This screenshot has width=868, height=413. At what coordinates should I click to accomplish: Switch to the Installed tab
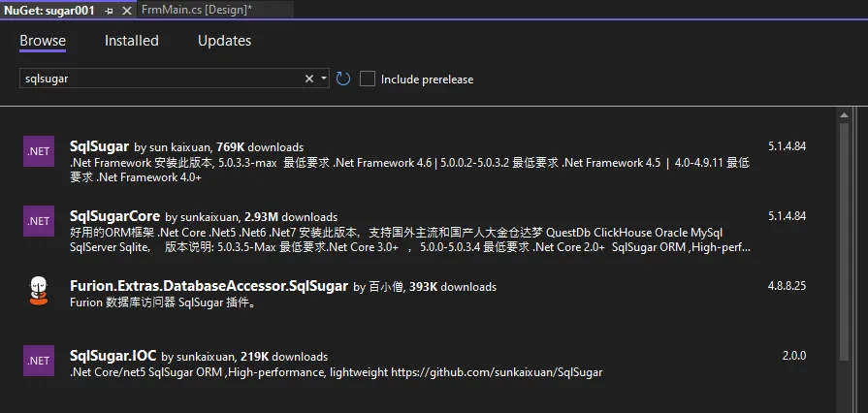[x=132, y=41]
